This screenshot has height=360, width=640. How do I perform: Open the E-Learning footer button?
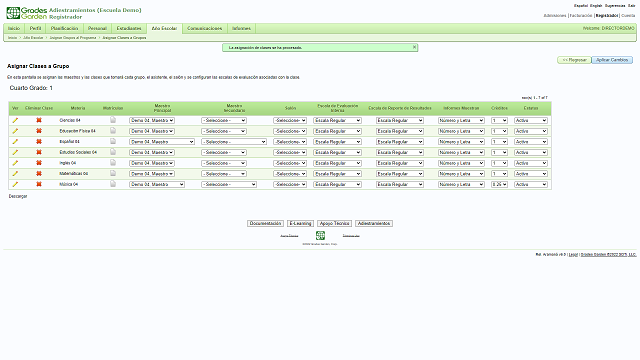300,224
